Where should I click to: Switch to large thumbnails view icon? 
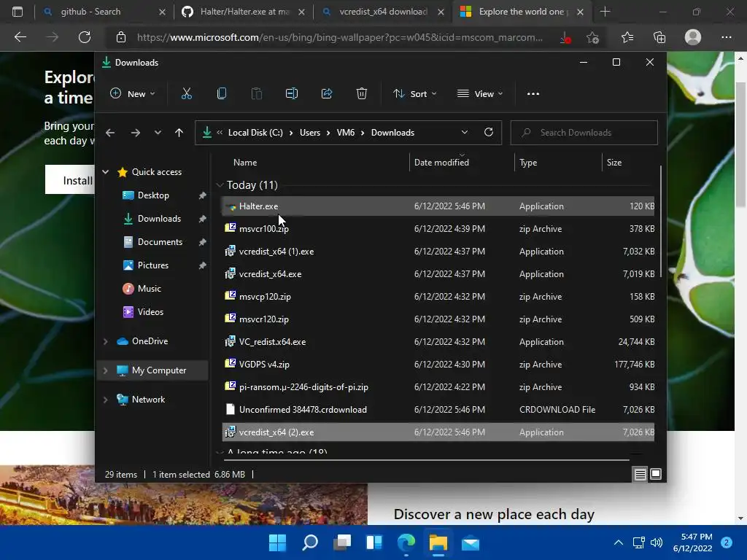[x=656, y=474]
